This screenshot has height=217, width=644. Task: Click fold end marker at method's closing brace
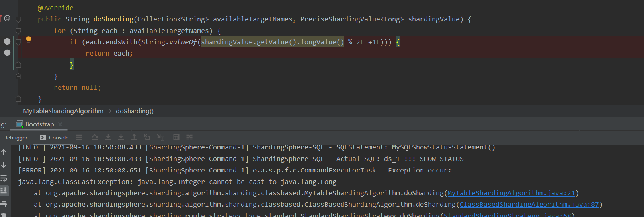pyautogui.click(x=18, y=99)
